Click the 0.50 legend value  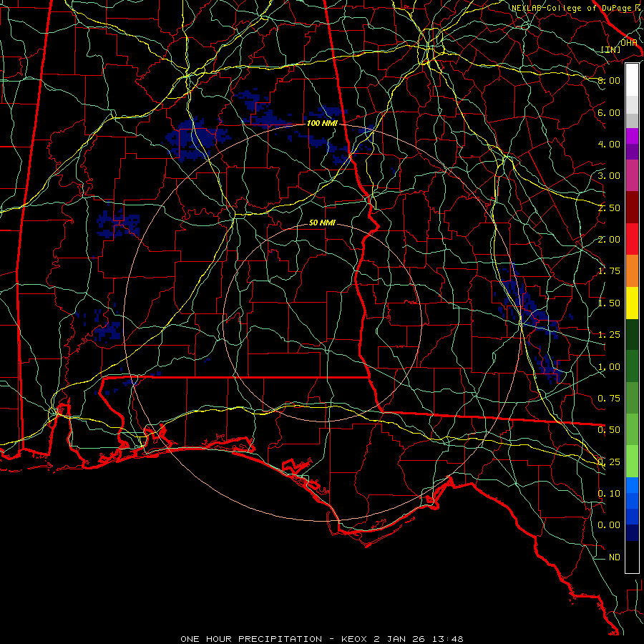[609, 430]
